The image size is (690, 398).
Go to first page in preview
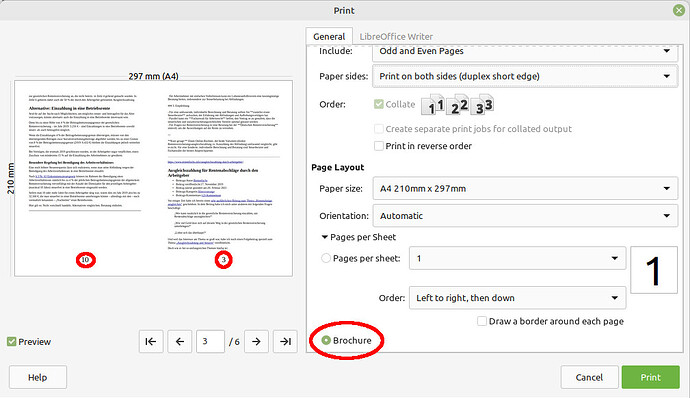pos(151,341)
